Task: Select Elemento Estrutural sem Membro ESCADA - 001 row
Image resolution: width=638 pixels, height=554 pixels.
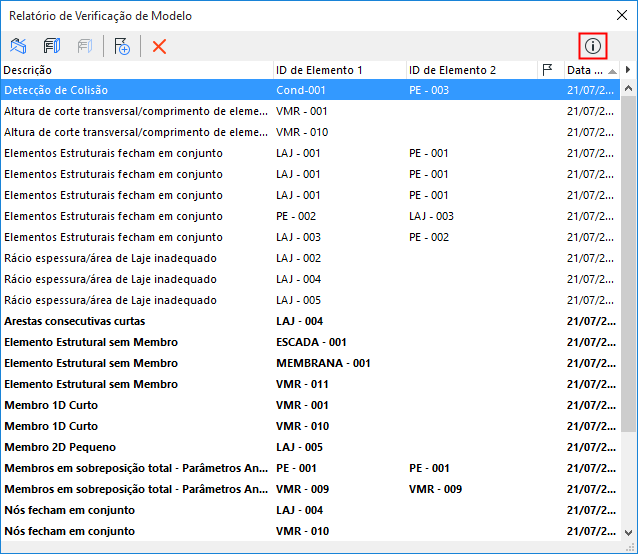Action: pyautogui.click(x=310, y=342)
